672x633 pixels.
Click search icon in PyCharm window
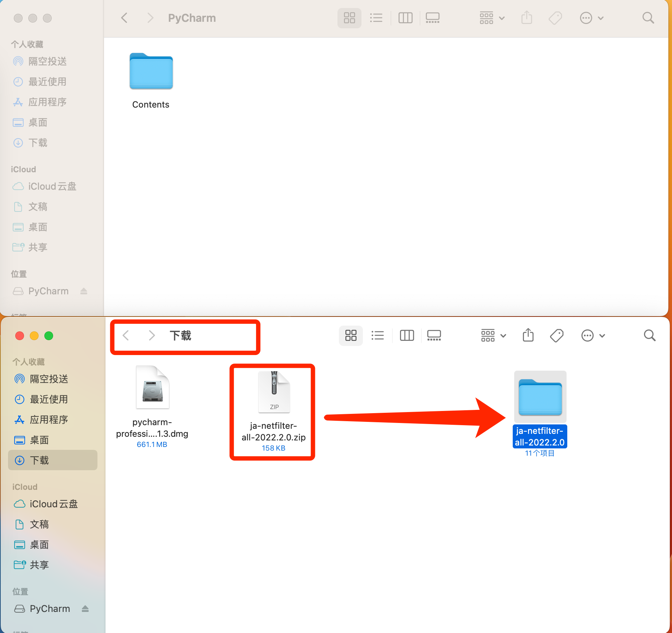[648, 18]
